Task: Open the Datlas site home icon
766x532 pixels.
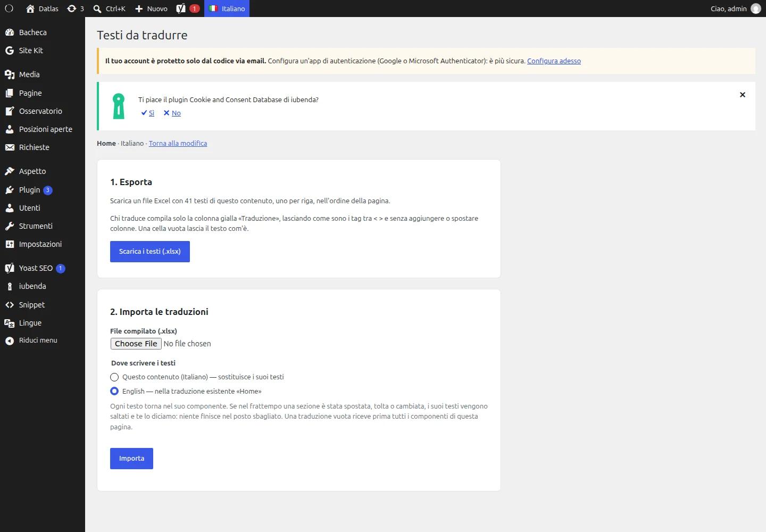Action: click(30, 9)
